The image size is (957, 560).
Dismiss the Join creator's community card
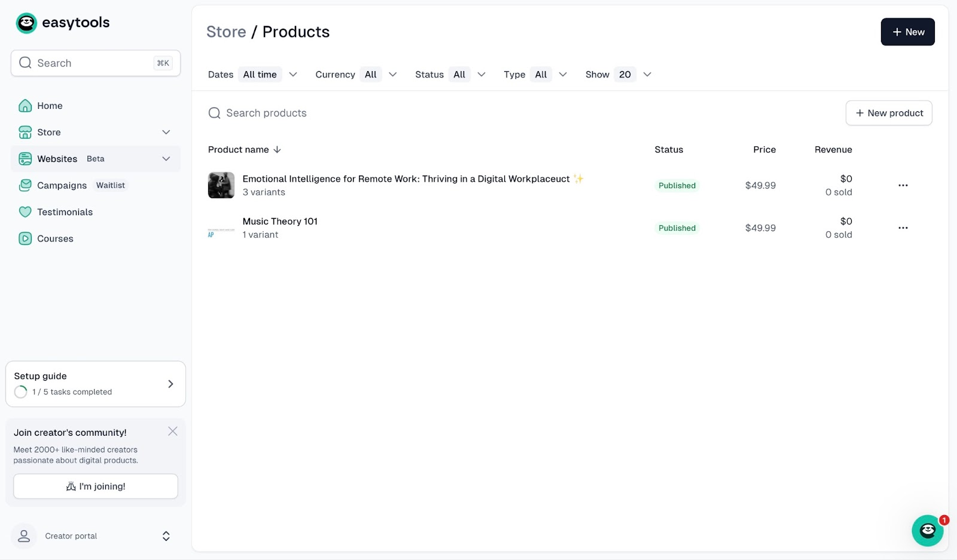tap(173, 432)
